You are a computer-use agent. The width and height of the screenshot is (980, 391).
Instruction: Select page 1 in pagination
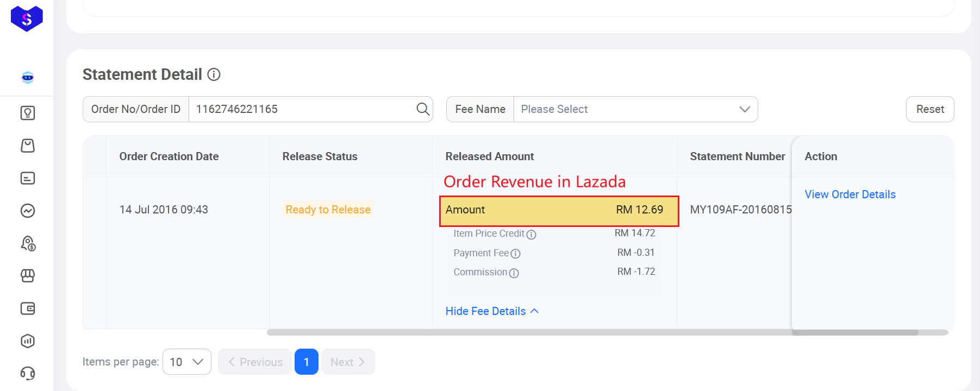pos(307,362)
